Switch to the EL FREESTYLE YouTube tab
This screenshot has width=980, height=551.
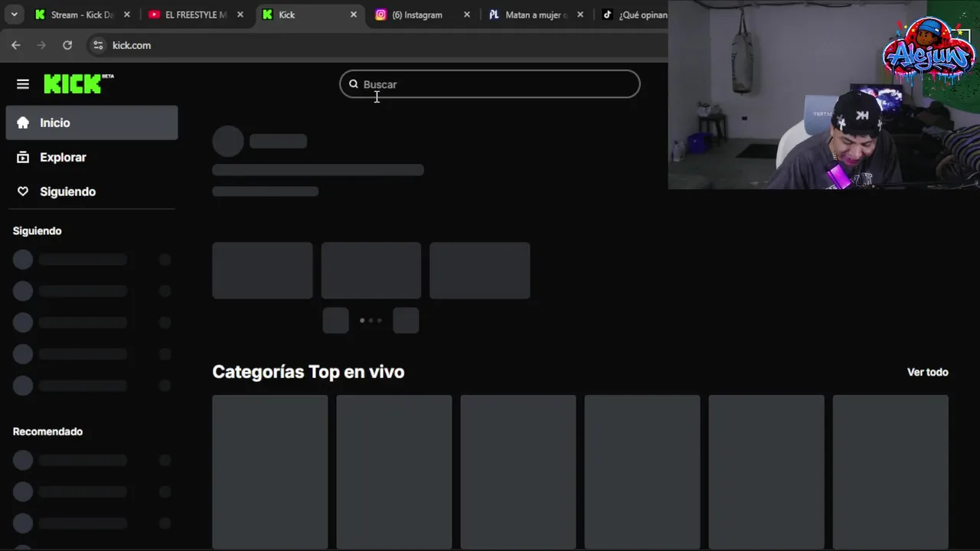[195, 15]
